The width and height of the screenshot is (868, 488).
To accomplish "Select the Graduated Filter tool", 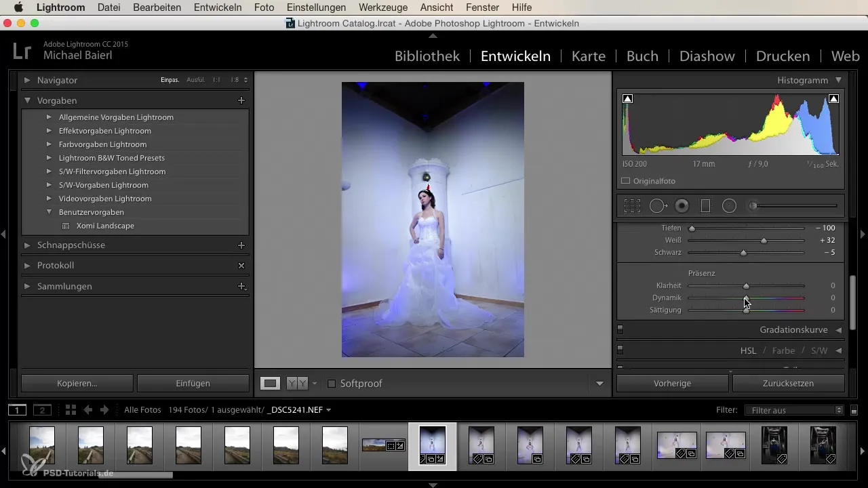I will point(705,206).
